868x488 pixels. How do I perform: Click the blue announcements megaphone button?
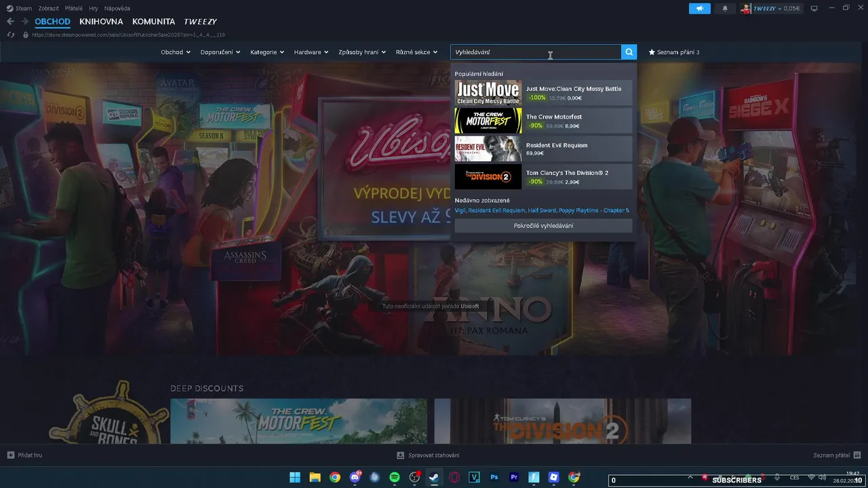699,8
